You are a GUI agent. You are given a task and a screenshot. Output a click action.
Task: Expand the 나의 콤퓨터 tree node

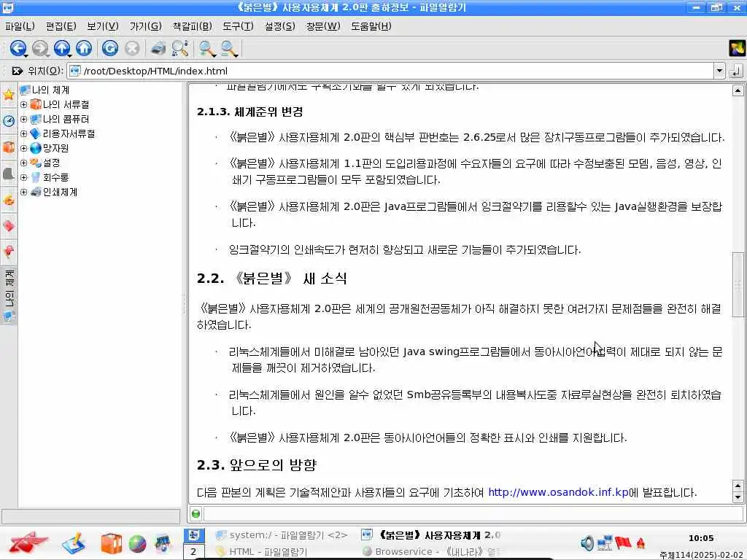[24, 119]
